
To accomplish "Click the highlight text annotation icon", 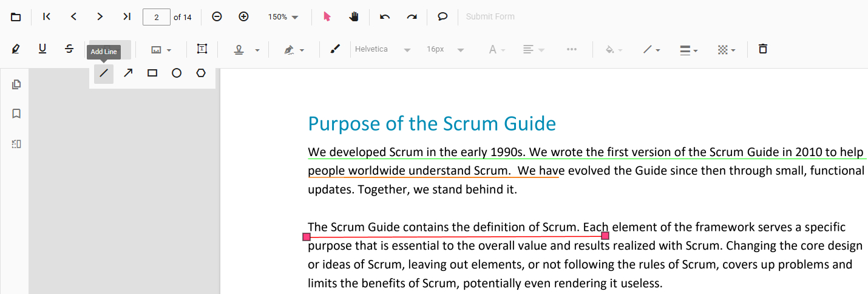I will click(x=16, y=49).
